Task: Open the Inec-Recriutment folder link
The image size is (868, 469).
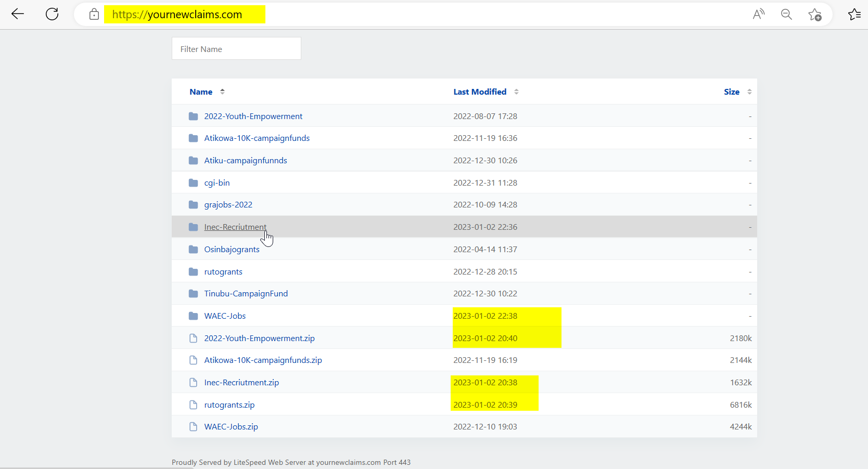Action: [x=235, y=227]
